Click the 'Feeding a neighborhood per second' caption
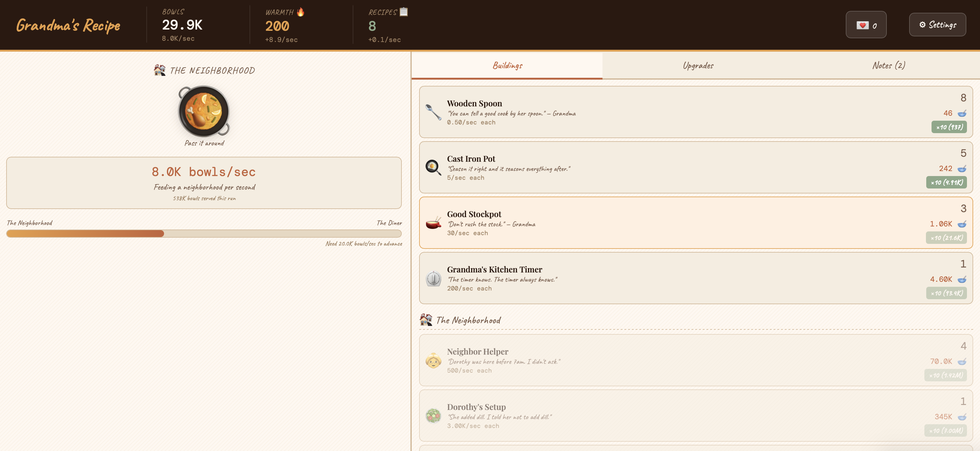The height and width of the screenshot is (451, 980). click(x=204, y=187)
